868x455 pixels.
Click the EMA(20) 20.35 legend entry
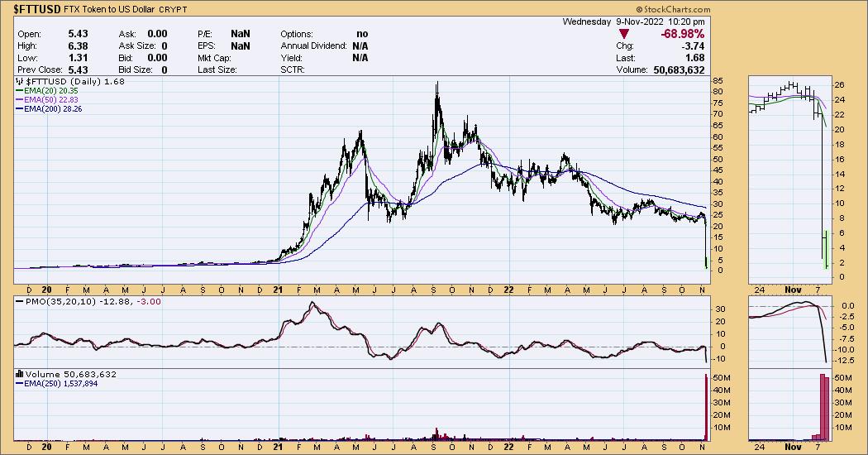click(x=51, y=90)
